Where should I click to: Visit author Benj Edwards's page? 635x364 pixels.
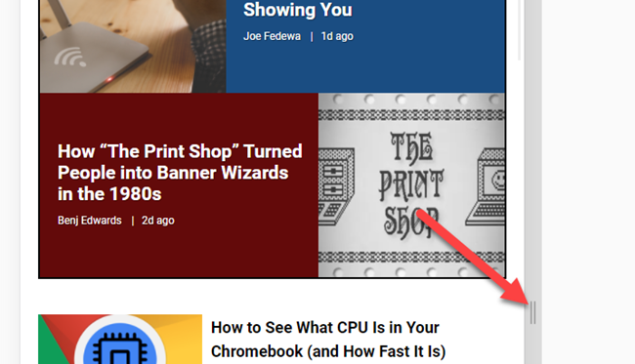click(x=90, y=221)
